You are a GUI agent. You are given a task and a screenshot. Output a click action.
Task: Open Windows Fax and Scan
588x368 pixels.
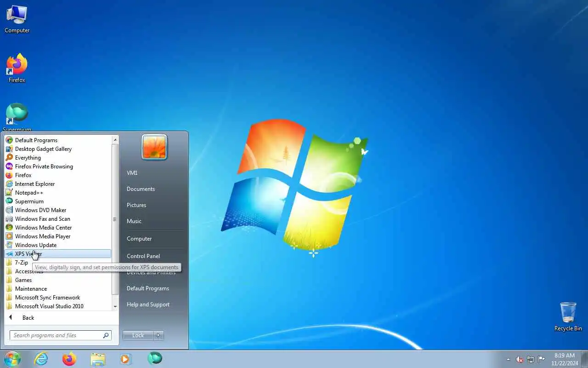[x=58, y=219]
